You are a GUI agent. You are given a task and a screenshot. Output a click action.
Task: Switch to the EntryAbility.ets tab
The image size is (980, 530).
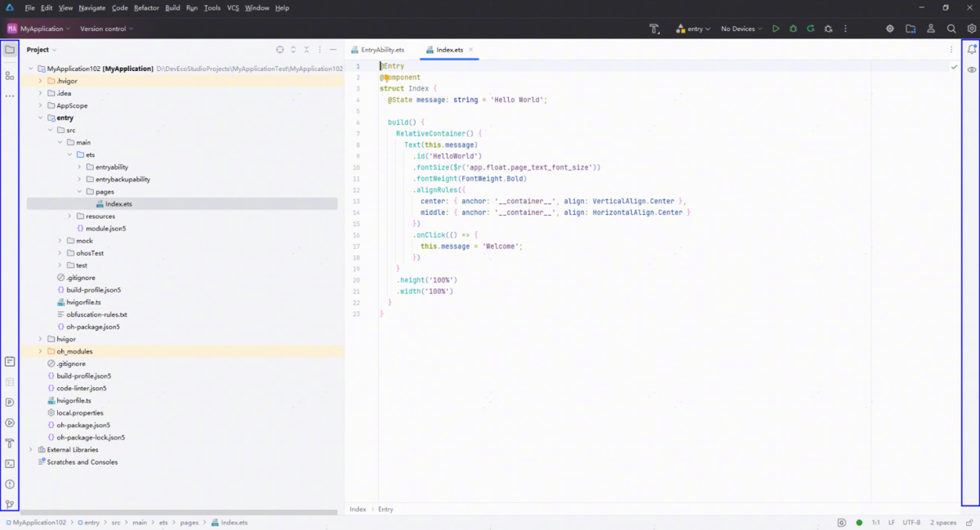pos(381,50)
